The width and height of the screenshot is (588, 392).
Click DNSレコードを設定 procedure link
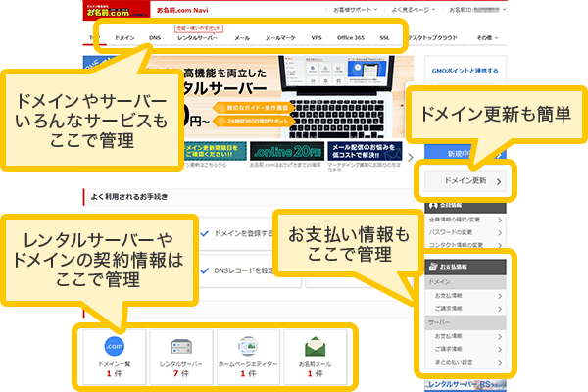click(x=244, y=270)
